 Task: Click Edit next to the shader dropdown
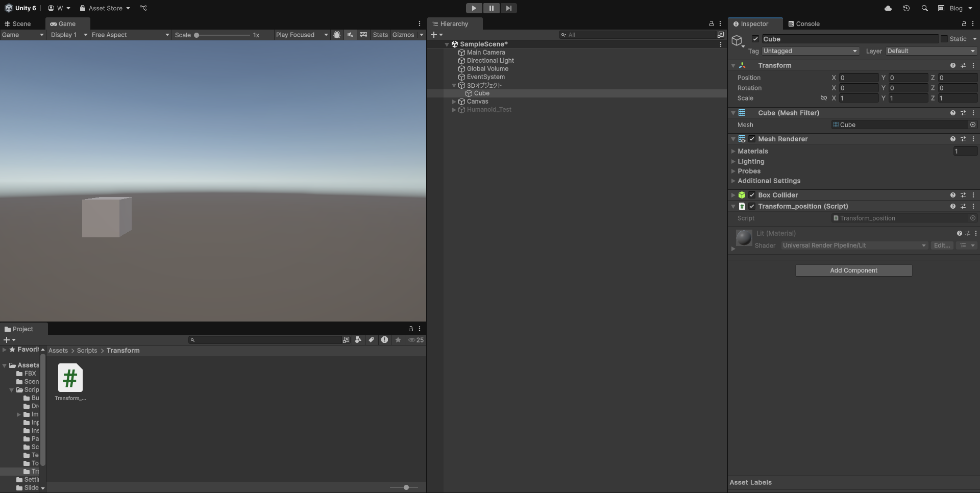(x=942, y=245)
